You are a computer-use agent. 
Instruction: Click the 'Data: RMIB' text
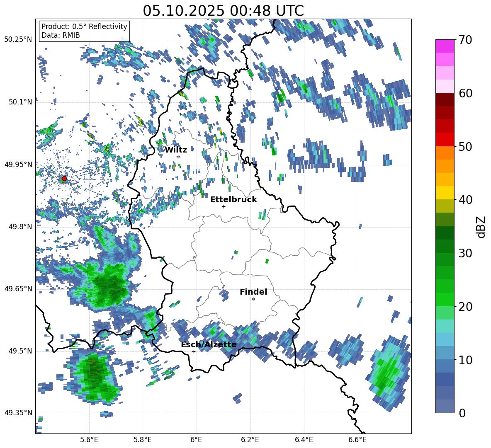(61, 35)
